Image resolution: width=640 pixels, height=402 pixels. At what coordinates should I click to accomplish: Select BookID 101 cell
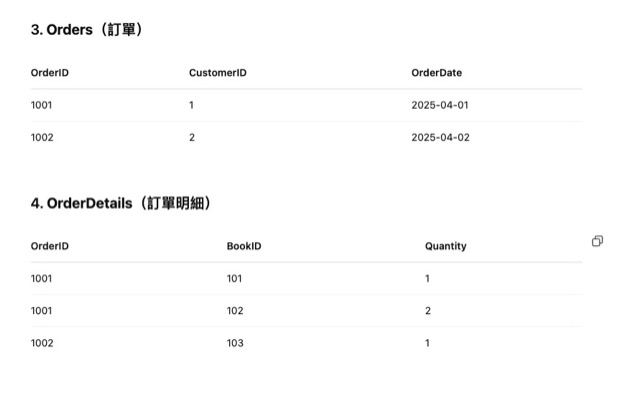coord(234,278)
